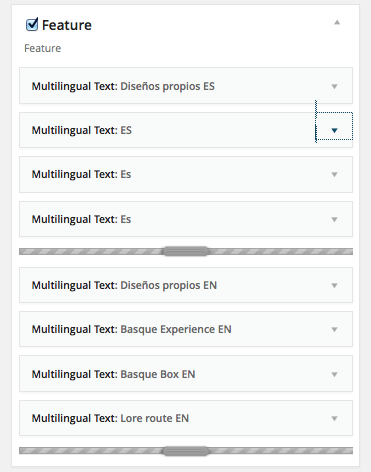
Task: Click the Lore route EN widget bar
Action: [x=186, y=418]
